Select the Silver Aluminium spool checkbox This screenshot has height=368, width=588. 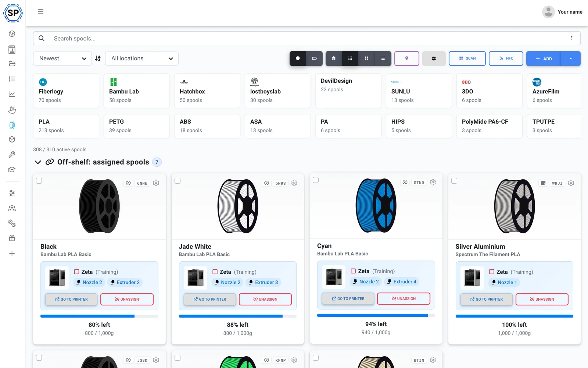pos(454,181)
